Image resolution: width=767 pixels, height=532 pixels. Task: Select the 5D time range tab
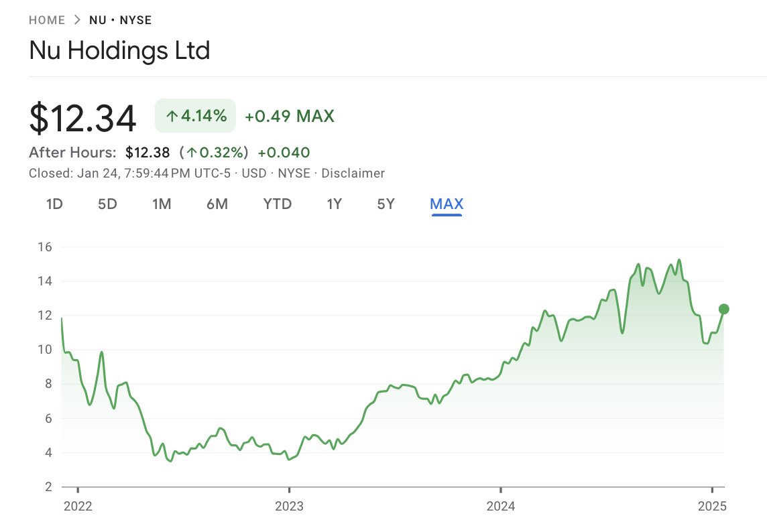point(108,204)
